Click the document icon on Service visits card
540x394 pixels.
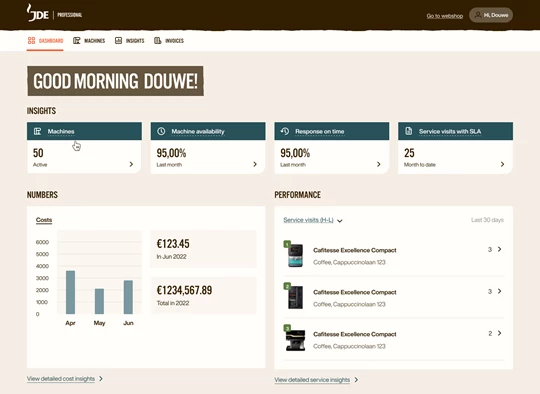408,131
